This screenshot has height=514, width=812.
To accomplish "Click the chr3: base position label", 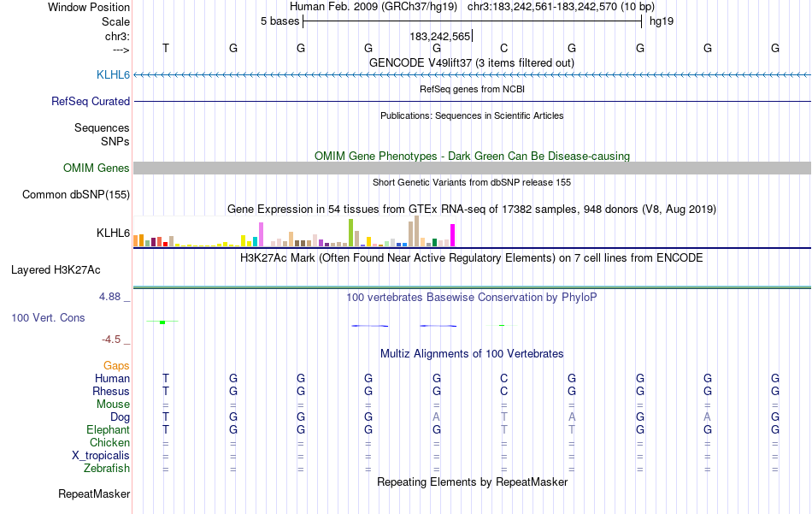I will pos(118,36).
